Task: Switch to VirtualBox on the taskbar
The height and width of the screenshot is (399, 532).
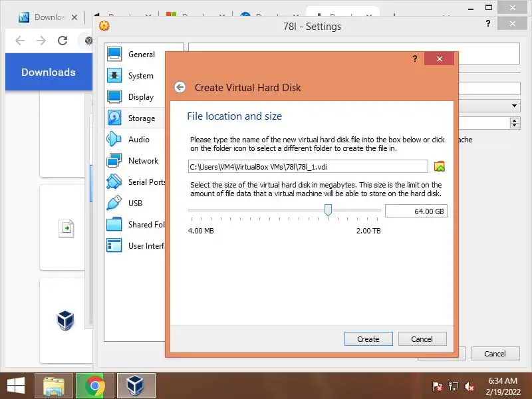Action: pos(136,386)
